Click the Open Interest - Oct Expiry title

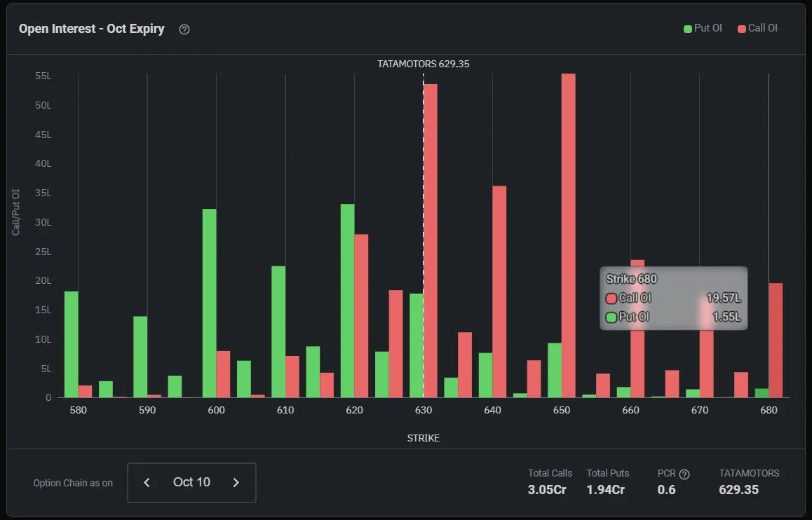(x=92, y=29)
